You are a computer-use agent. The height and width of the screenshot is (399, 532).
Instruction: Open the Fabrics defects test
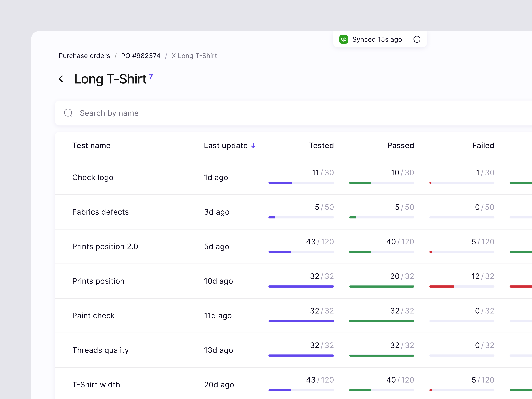(x=101, y=212)
